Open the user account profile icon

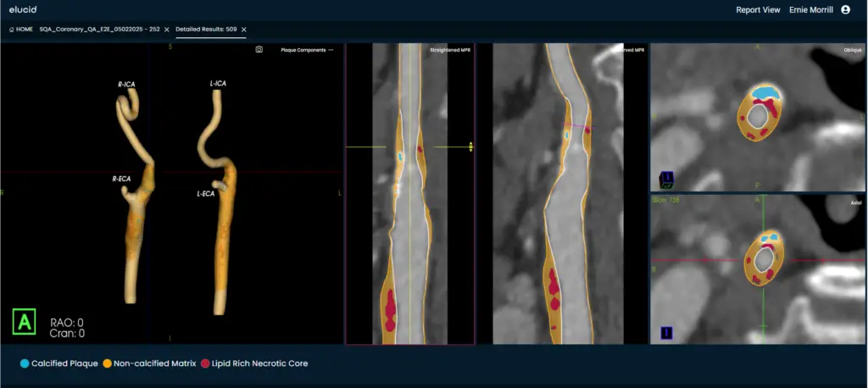(x=845, y=10)
